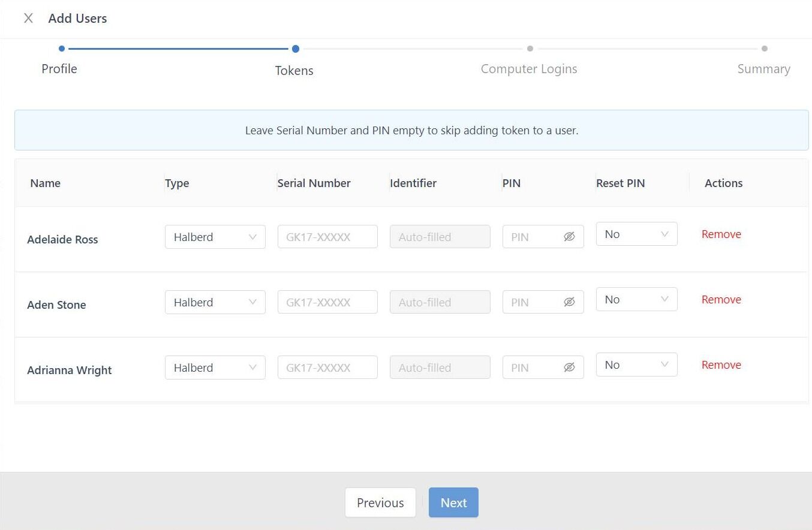Click Identifier field in Adelaide Ross row
This screenshot has width=812, height=530.
point(440,237)
